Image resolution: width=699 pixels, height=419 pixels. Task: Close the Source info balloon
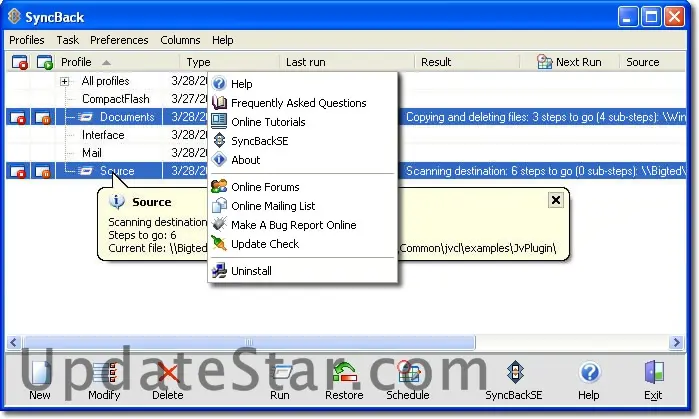[556, 200]
